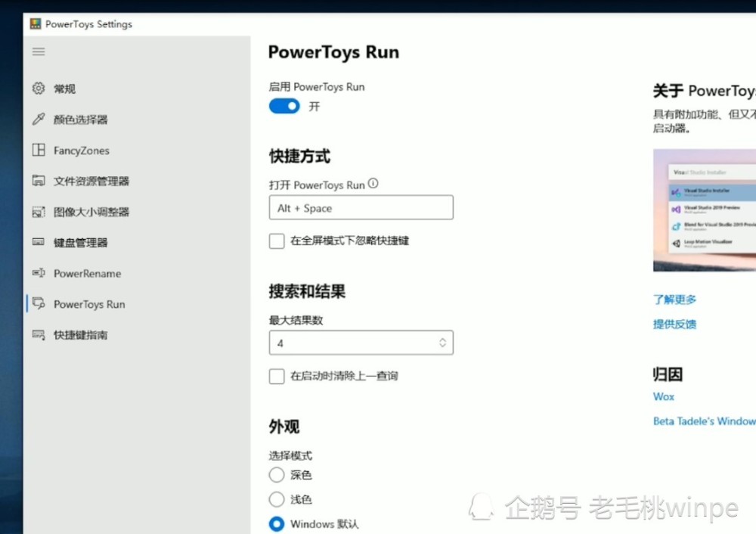This screenshot has width=756, height=534.
Task: Click the 最大结果数 number field
Action: 361,343
